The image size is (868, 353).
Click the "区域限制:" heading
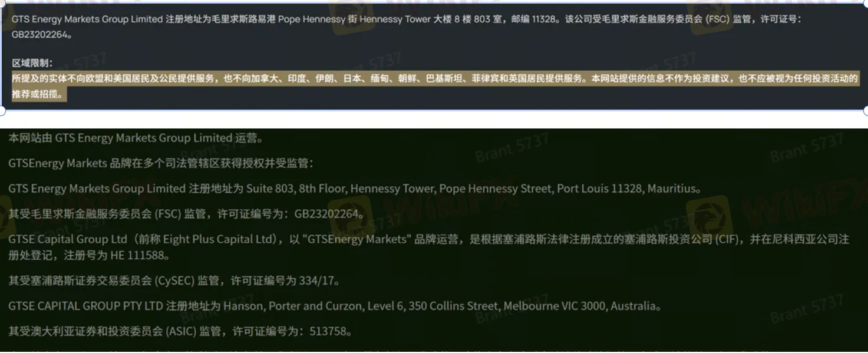click(x=32, y=63)
